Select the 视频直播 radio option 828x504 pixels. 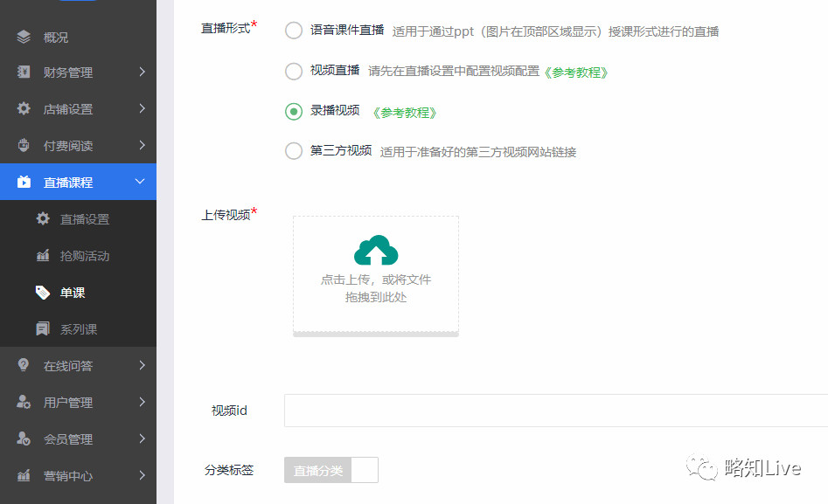(294, 72)
